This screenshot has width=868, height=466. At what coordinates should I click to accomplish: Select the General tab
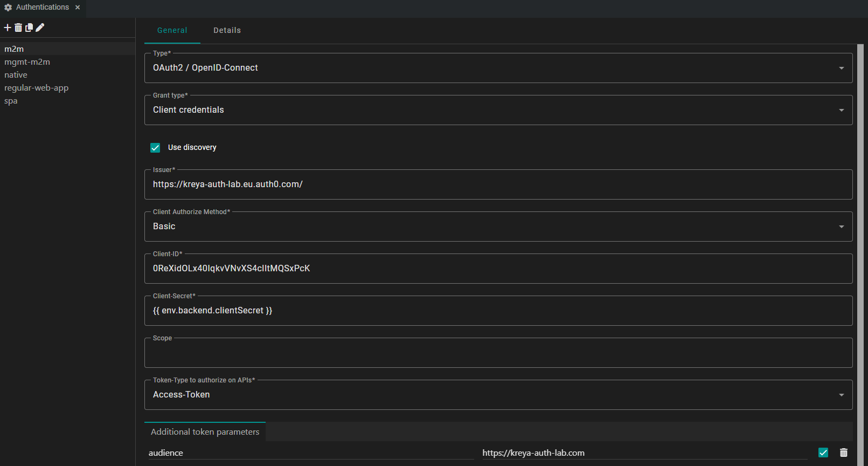point(172,31)
